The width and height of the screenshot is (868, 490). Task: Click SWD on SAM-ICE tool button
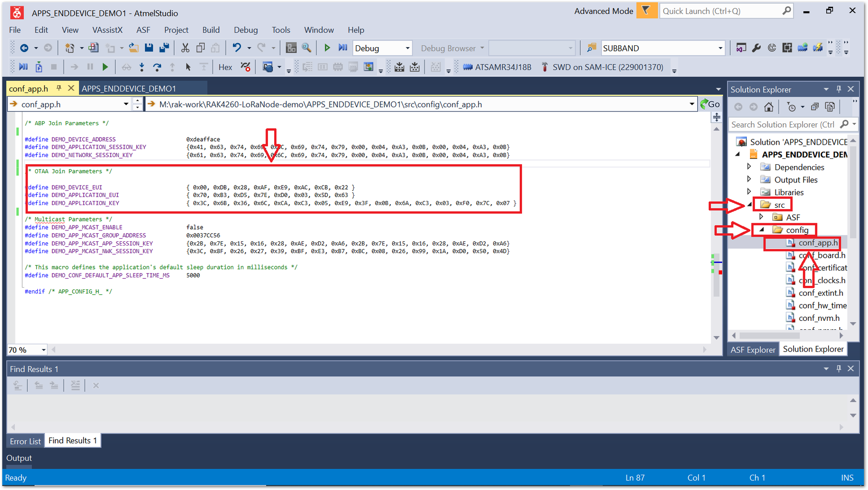coord(602,67)
